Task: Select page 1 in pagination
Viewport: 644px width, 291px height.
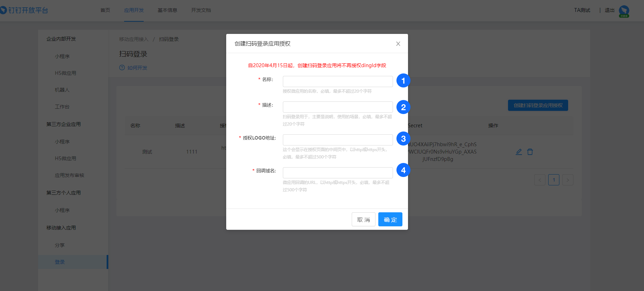Action: (x=554, y=180)
